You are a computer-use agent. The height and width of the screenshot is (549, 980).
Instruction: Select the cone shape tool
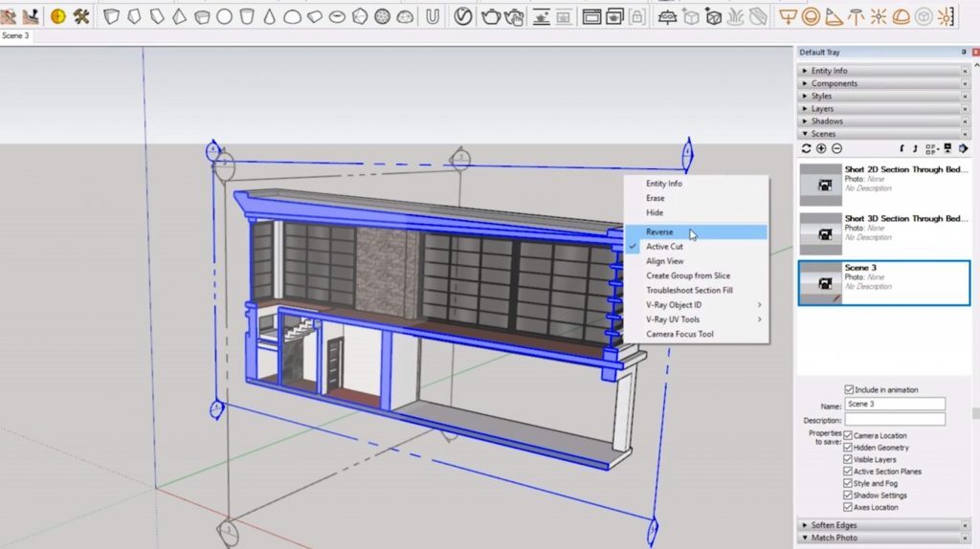tap(269, 16)
